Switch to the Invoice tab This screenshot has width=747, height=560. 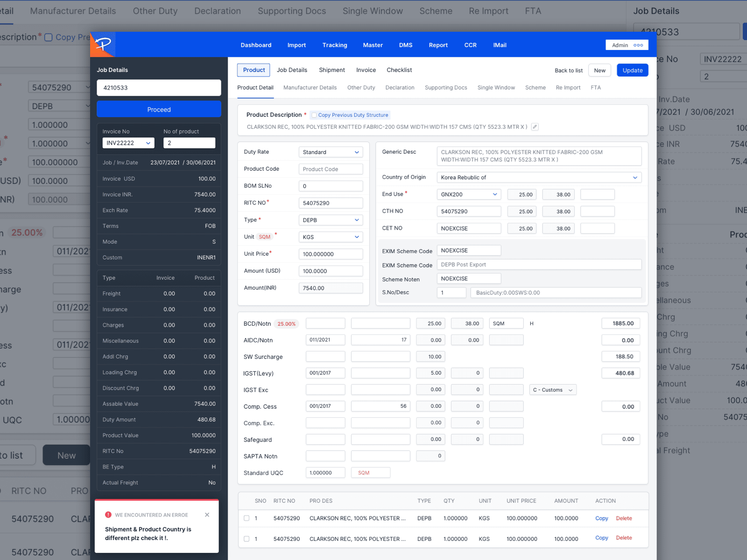[366, 70]
